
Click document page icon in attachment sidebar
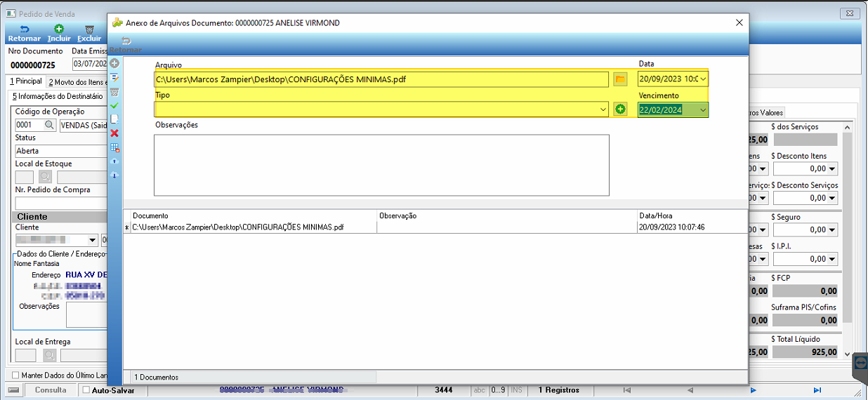click(115, 119)
